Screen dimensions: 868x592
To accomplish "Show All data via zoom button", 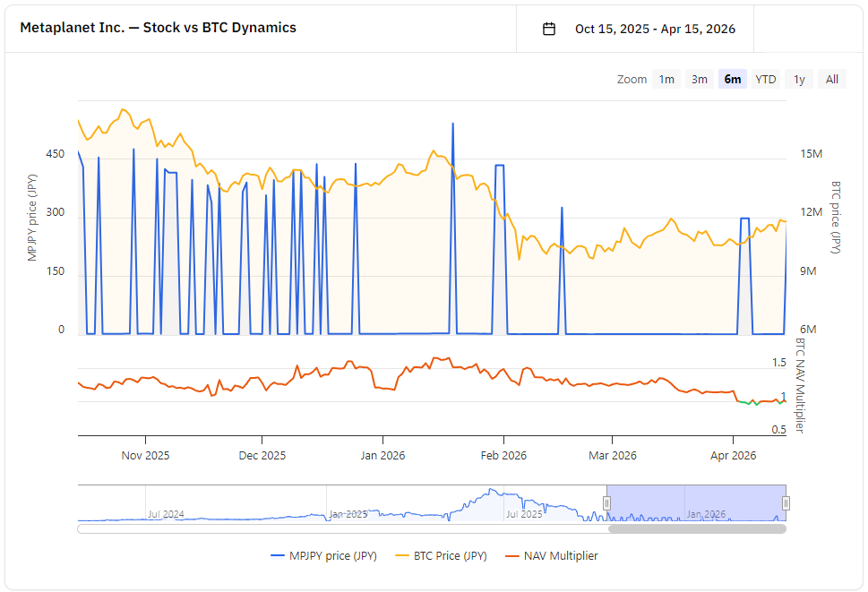I will coord(831,79).
